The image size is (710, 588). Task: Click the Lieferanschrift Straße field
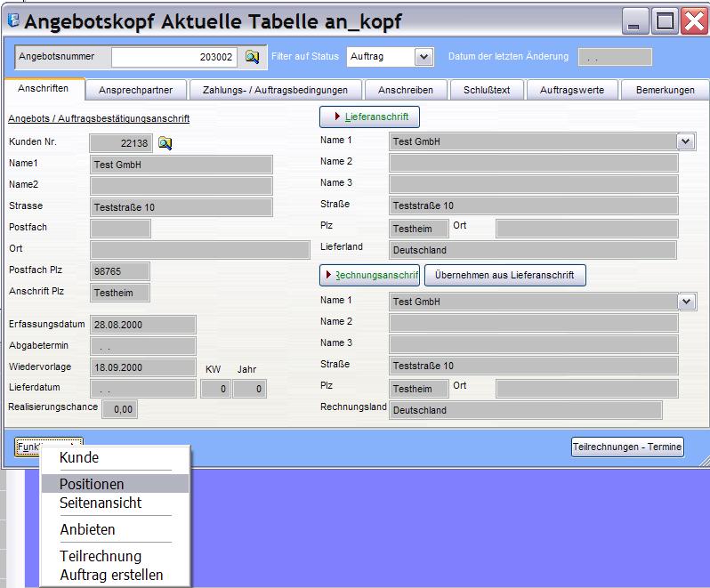[x=534, y=205]
